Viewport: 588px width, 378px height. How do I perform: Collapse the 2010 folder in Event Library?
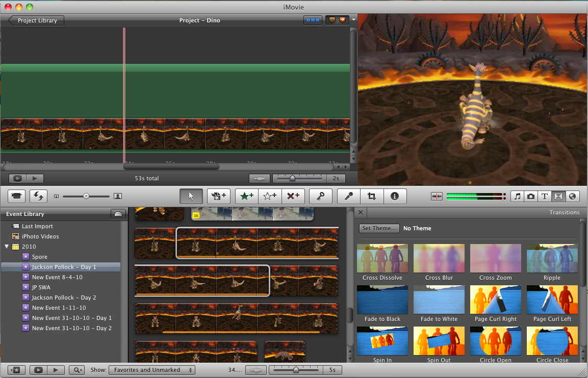(x=7, y=246)
